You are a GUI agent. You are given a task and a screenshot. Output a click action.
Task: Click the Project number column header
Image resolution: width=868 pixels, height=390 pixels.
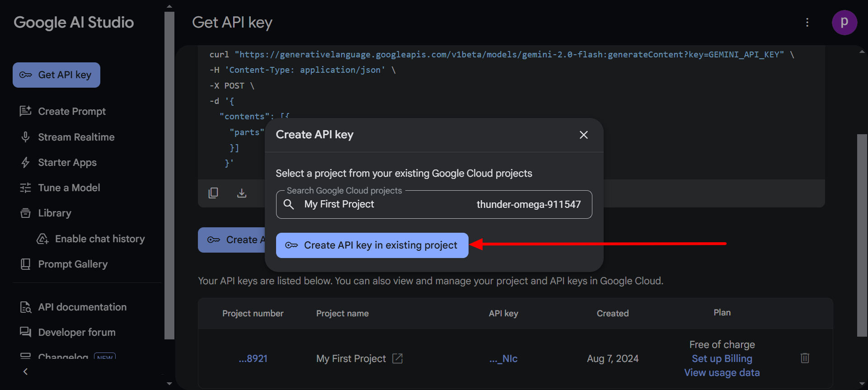coord(253,314)
